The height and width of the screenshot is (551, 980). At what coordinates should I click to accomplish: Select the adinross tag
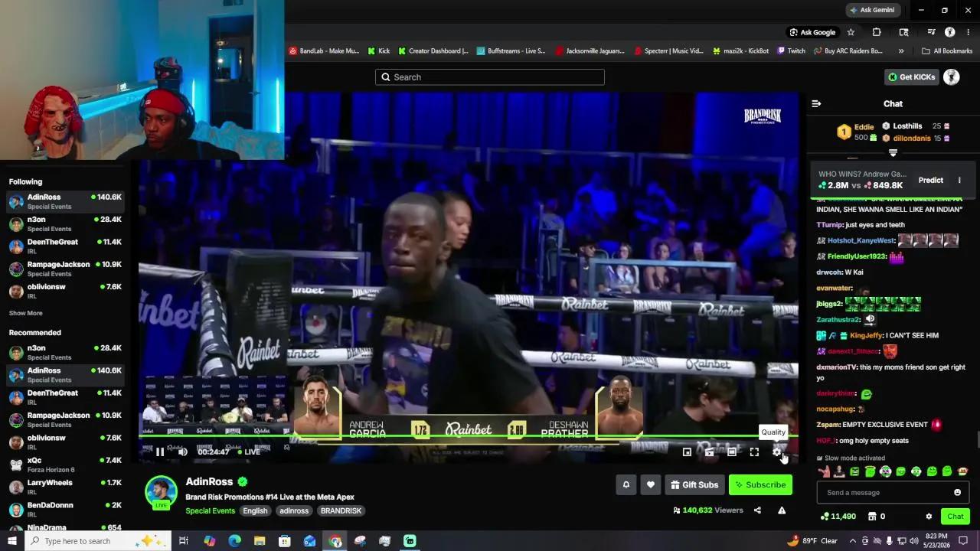[x=294, y=510]
